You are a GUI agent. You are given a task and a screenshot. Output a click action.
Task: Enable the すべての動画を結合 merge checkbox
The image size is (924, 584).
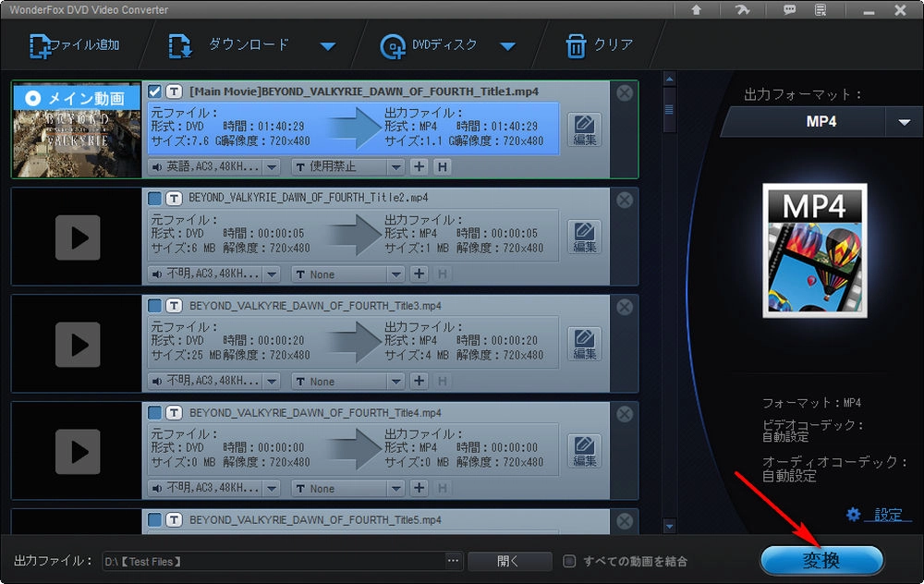pyautogui.click(x=570, y=561)
